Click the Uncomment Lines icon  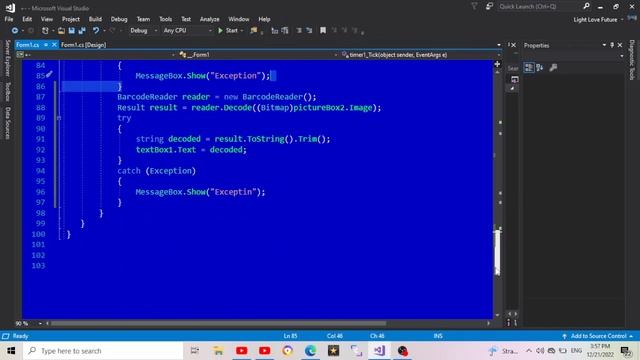point(309,31)
